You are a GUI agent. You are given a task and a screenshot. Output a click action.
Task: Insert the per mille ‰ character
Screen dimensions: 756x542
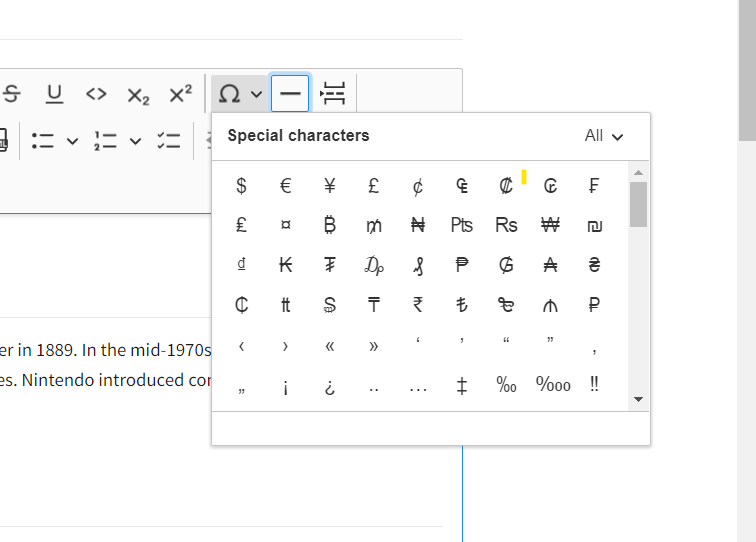coord(506,386)
